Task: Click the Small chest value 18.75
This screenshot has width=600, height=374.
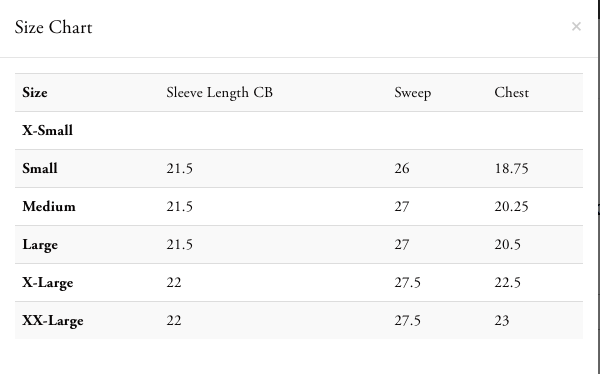Action: pyautogui.click(x=511, y=168)
